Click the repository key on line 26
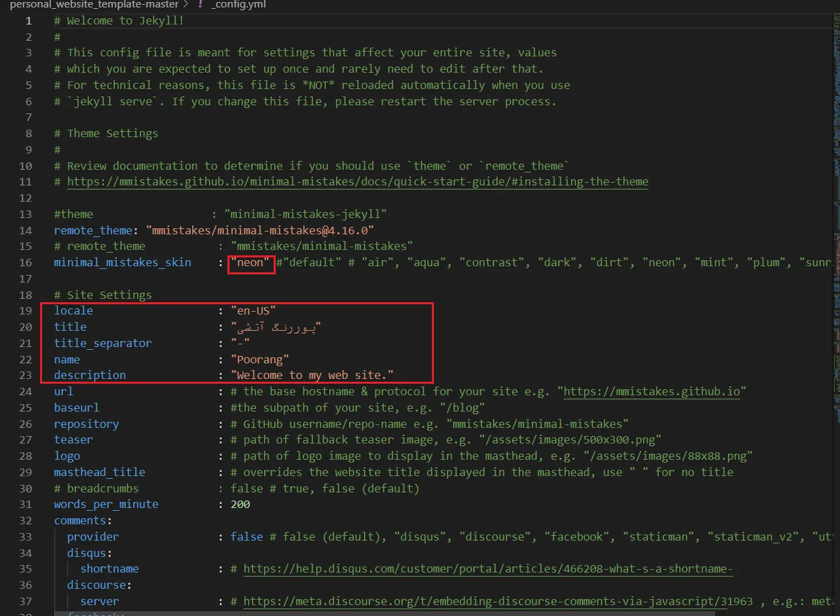Viewport: 840px width, 616px height. click(87, 424)
